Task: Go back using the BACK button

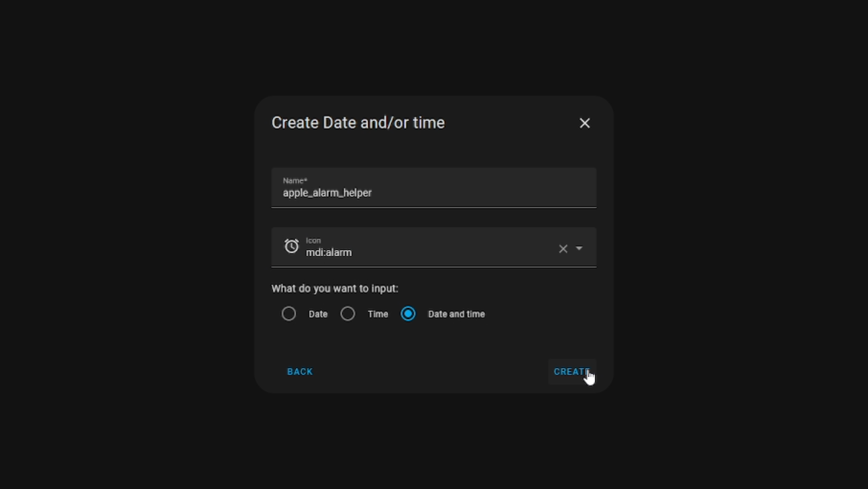Action: click(300, 371)
